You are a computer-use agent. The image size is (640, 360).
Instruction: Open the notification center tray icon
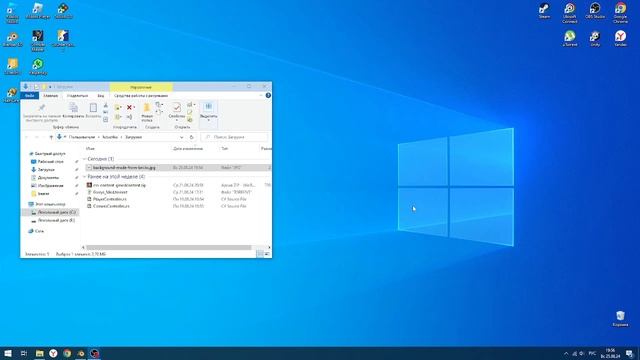coord(630,353)
